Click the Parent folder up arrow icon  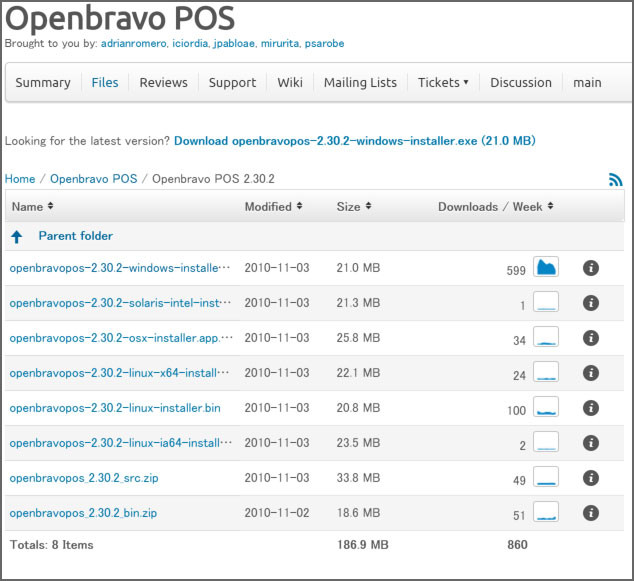point(17,237)
